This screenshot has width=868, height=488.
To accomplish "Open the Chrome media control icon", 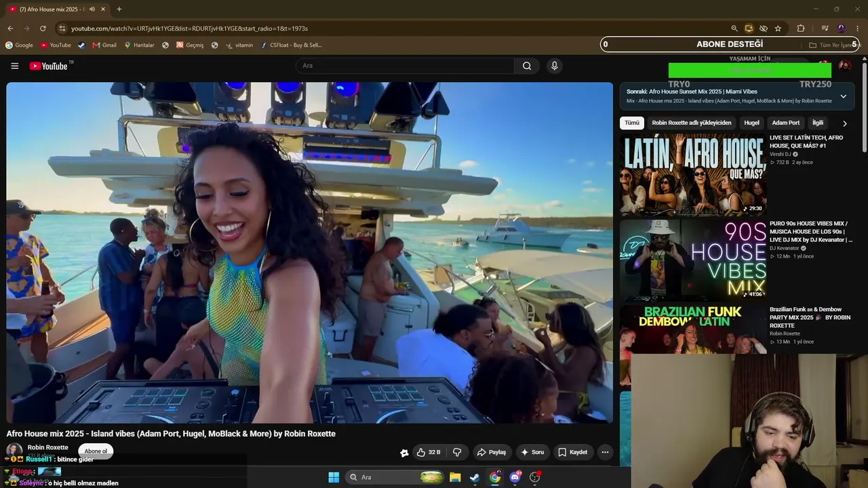I will click(x=825, y=28).
